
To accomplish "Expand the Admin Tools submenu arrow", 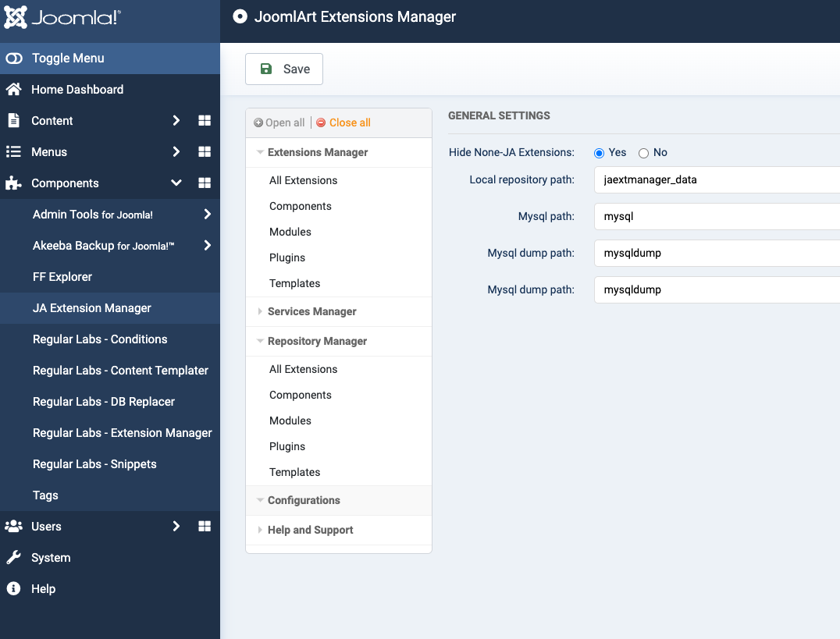I will (208, 214).
